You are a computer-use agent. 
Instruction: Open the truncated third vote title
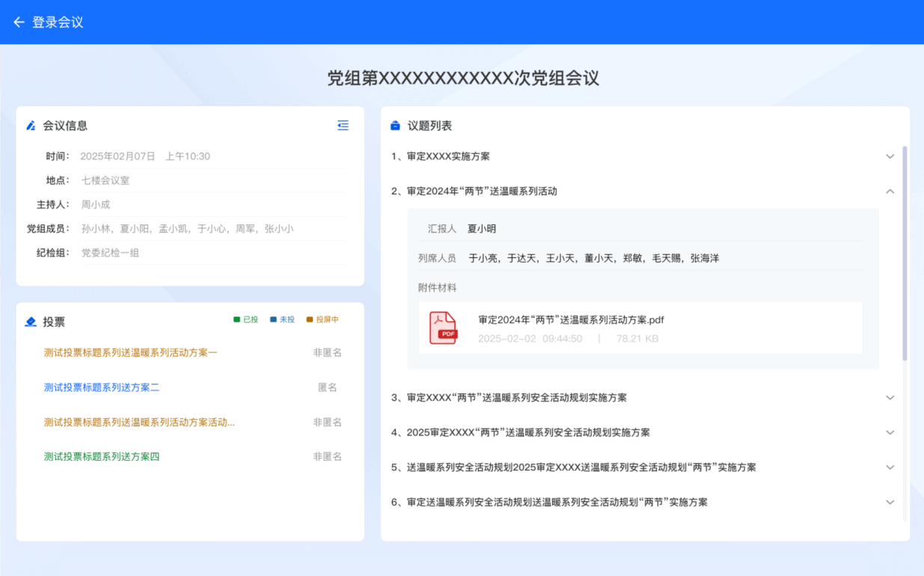coord(139,423)
